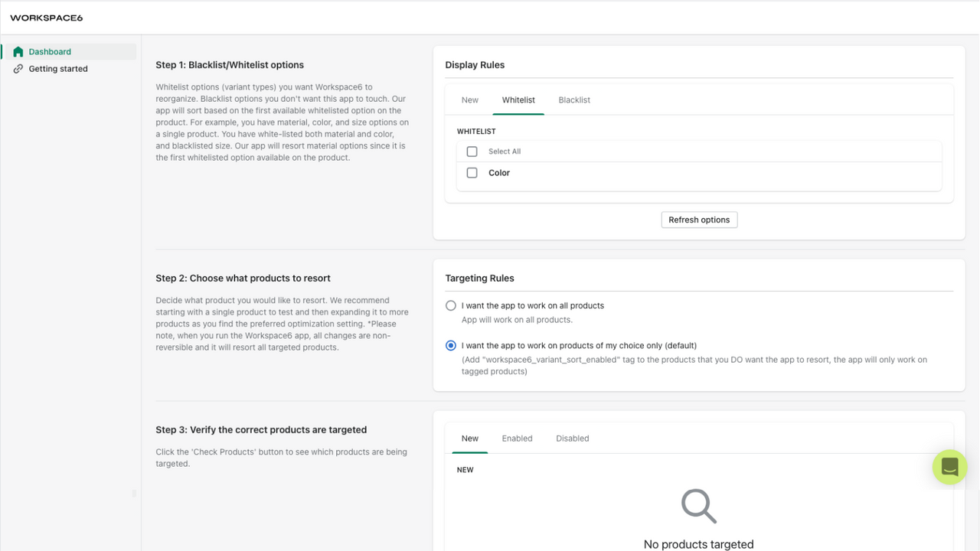This screenshot has height=551, width=980.
Task: Choose products of my choice only
Action: (451, 345)
